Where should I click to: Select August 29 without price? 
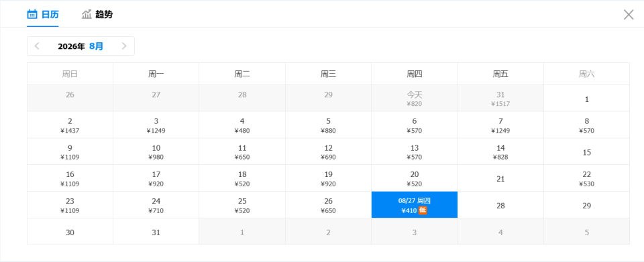pos(586,204)
